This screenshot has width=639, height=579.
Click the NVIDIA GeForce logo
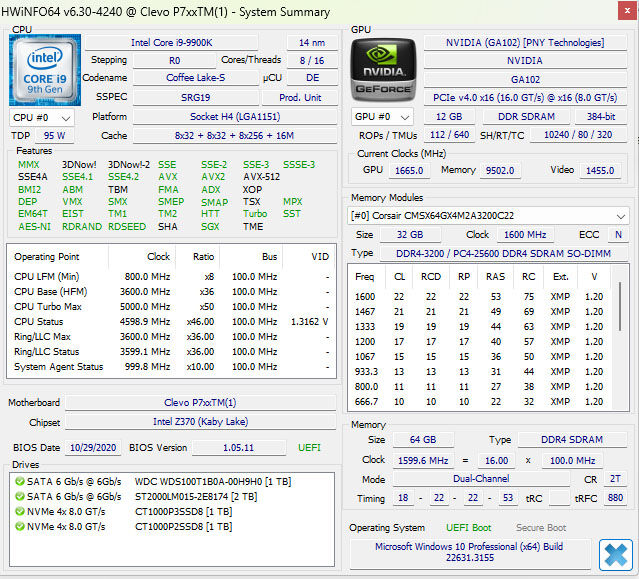point(383,70)
